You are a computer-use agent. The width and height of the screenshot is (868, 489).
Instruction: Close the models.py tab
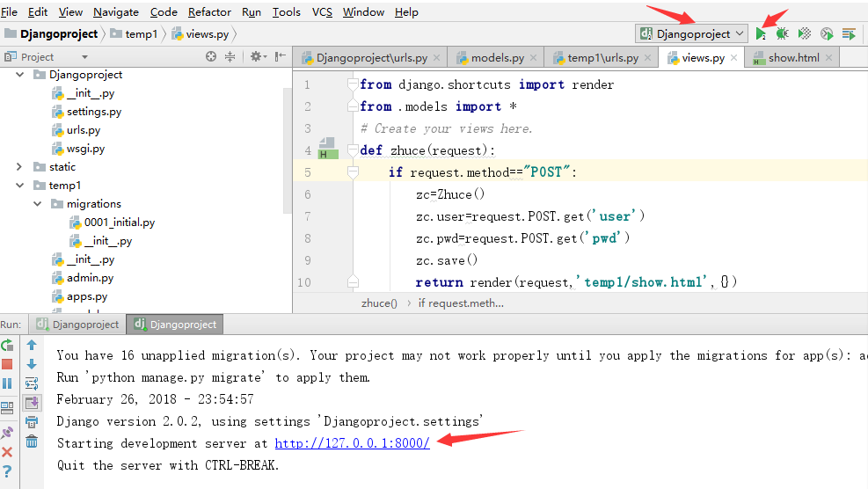coord(533,57)
